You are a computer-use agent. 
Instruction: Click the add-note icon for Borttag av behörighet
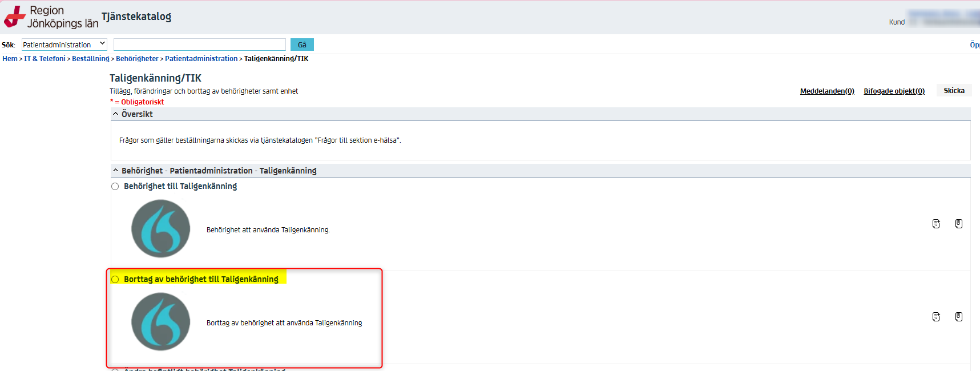[936, 317]
